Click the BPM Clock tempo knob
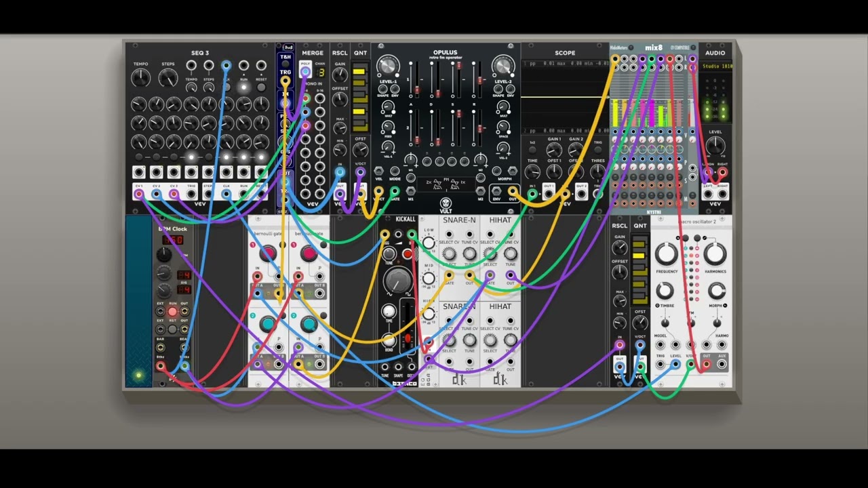This screenshot has width=868, height=488. [x=164, y=255]
